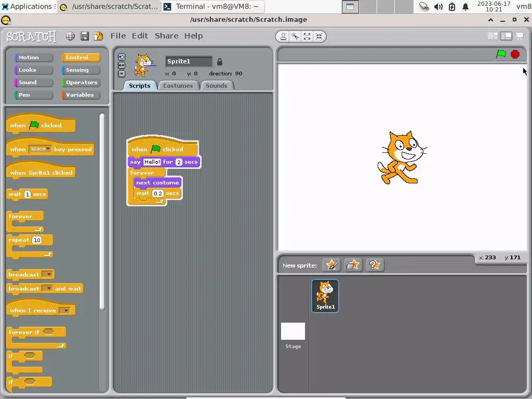Image resolution: width=532 pixels, height=399 pixels.
Task: Open the Motion blocks category
Action: (x=33, y=58)
